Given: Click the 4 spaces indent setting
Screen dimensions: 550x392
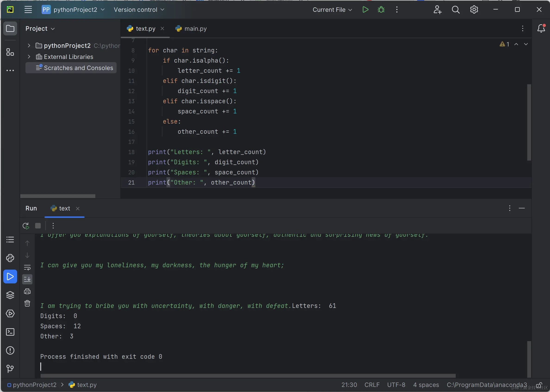Looking at the screenshot, I should 426,385.
